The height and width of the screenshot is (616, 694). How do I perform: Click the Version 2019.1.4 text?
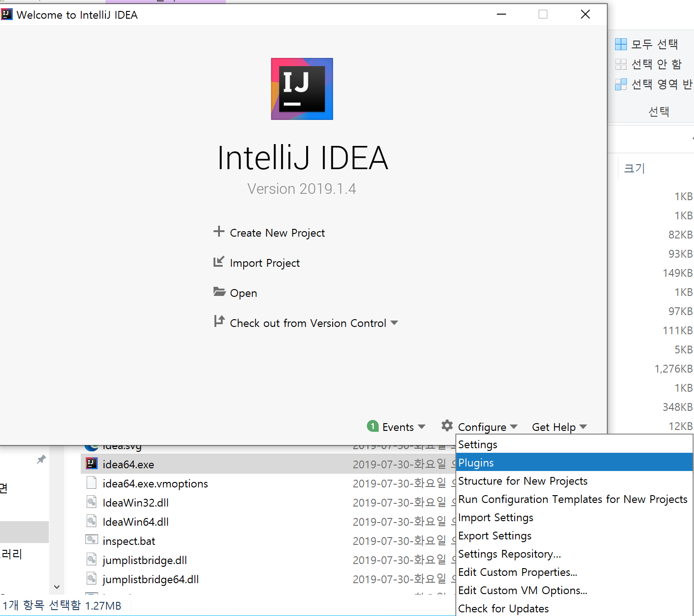[302, 189]
